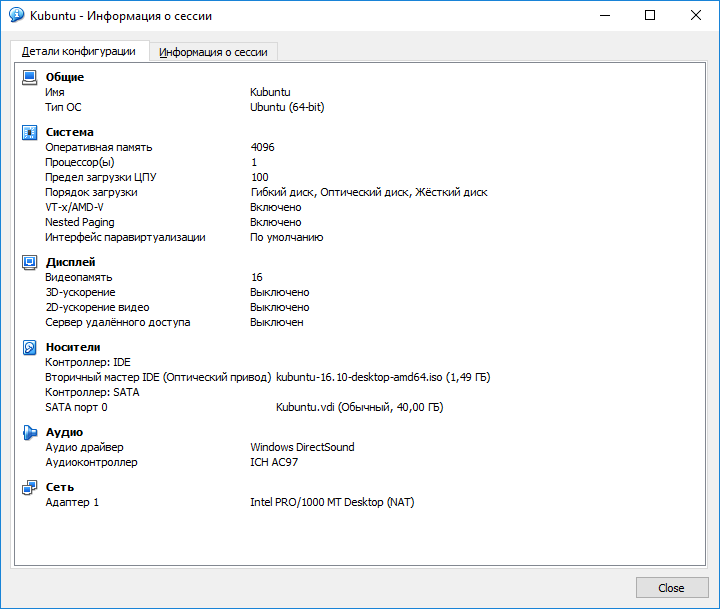This screenshot has height=609, width=720.
Task: Select the Аудио section heading
Action: coord(64,432)
